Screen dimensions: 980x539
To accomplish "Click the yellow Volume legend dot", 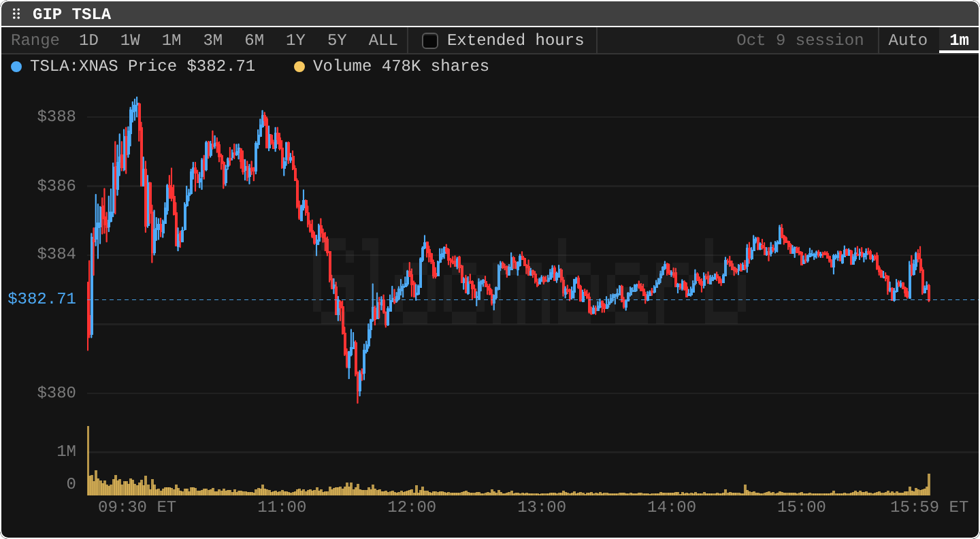I will [x=299, y=67].
